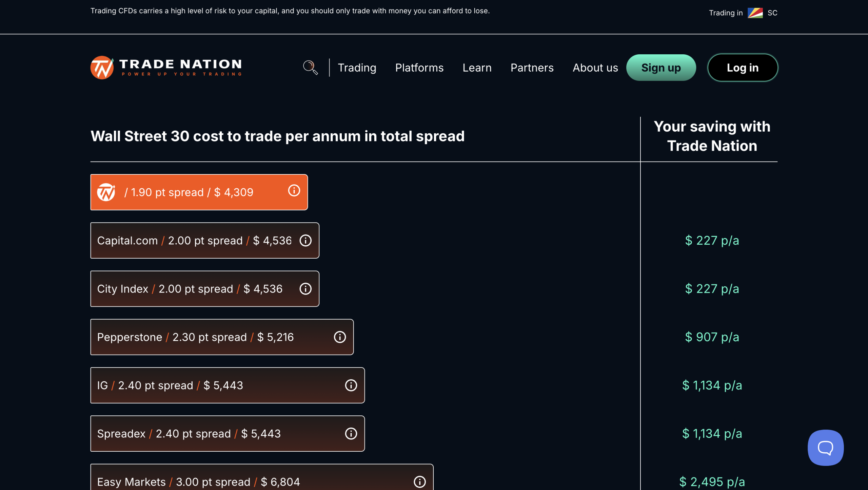Image resolution: width=868 pixels, height=490 pixels.
Task: Click info icon on Trade Nation bar
Action: click(294, 190)
